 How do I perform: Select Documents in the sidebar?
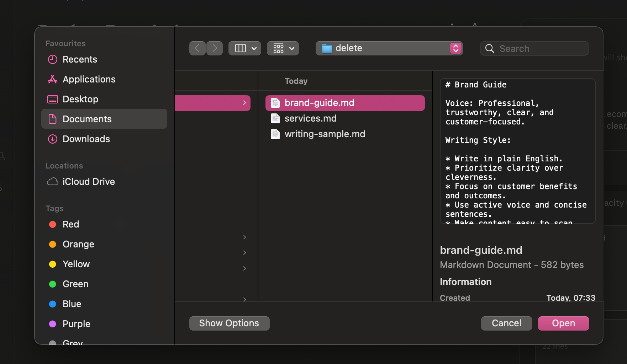(104, 119)
